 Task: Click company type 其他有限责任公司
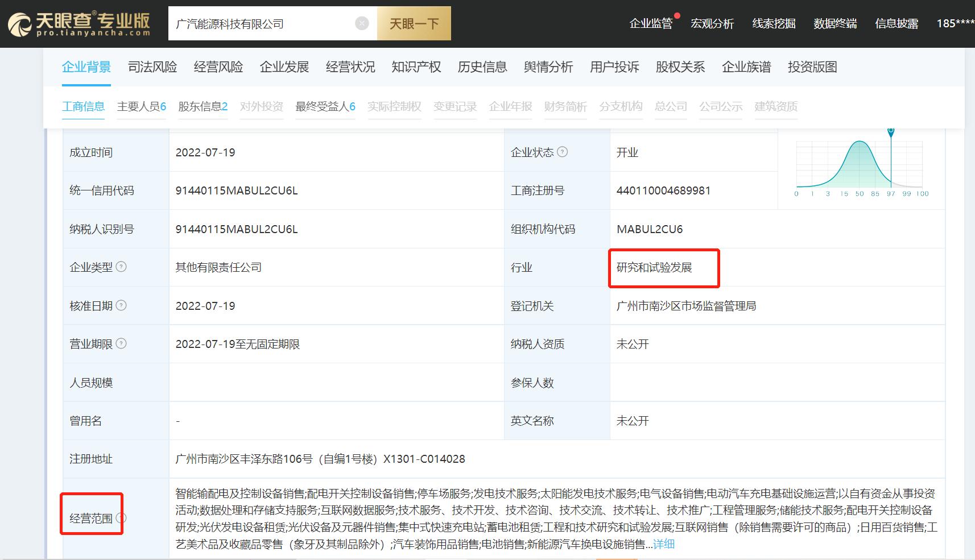[218, 267]
